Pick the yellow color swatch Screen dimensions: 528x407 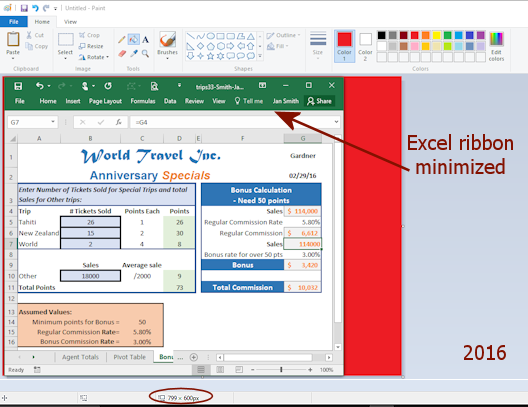(x=437, y=35)
